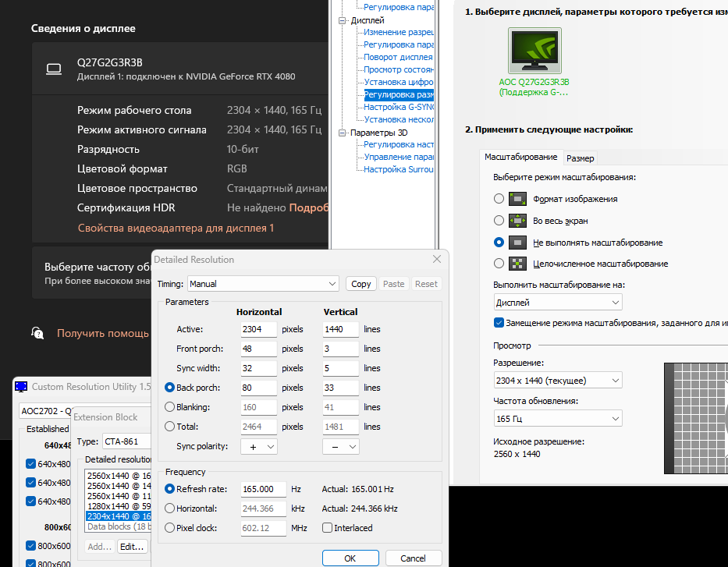Uncheck the first 800x600 established resolution
The image size is (728, 567).
[x=30, y=546]
